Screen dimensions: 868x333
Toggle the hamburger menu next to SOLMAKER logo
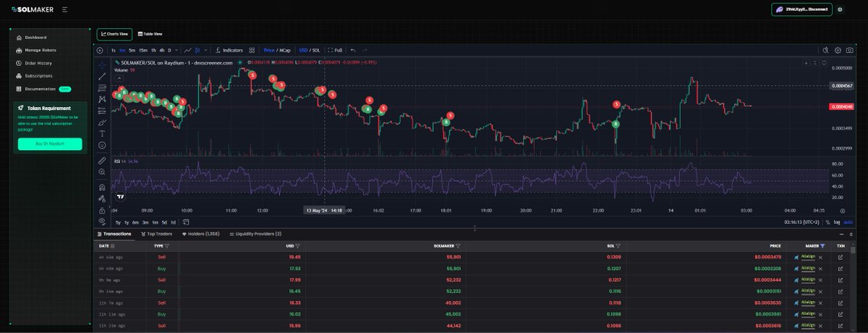click(x=65, y=10)
